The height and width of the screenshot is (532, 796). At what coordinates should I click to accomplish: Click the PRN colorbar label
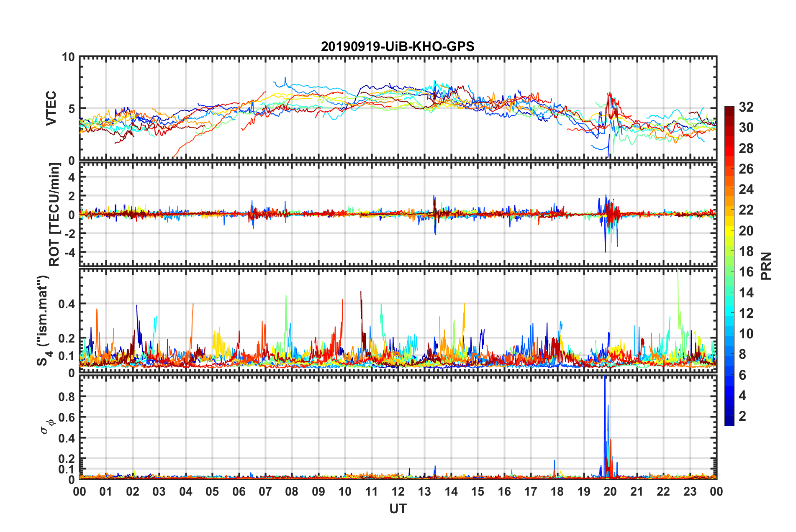pyautogui.click(x=766, y=266)
